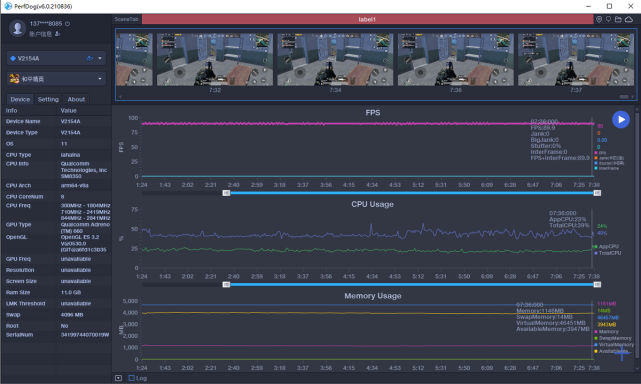Click the Info column header
This screenshot has width=641, height=384.
[x=11, y=110]
